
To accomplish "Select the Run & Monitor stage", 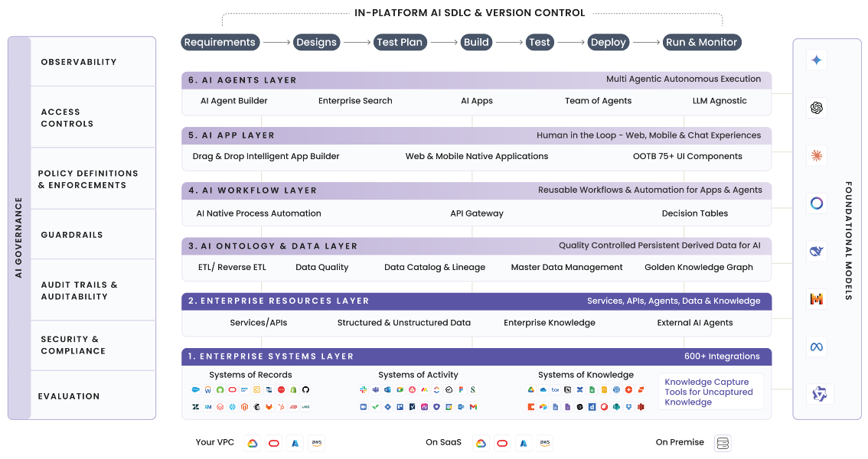I will coord(701,43).
